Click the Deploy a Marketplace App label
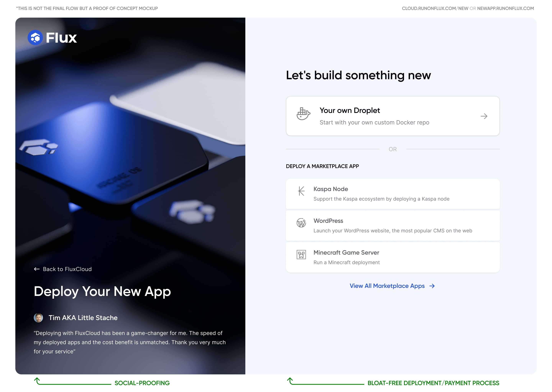The width and height of the screenshot is (552, 392). click(322, 166)
